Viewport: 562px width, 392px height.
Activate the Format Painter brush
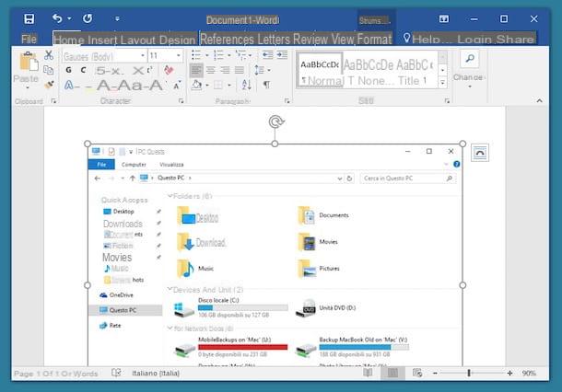coord(49,85)
